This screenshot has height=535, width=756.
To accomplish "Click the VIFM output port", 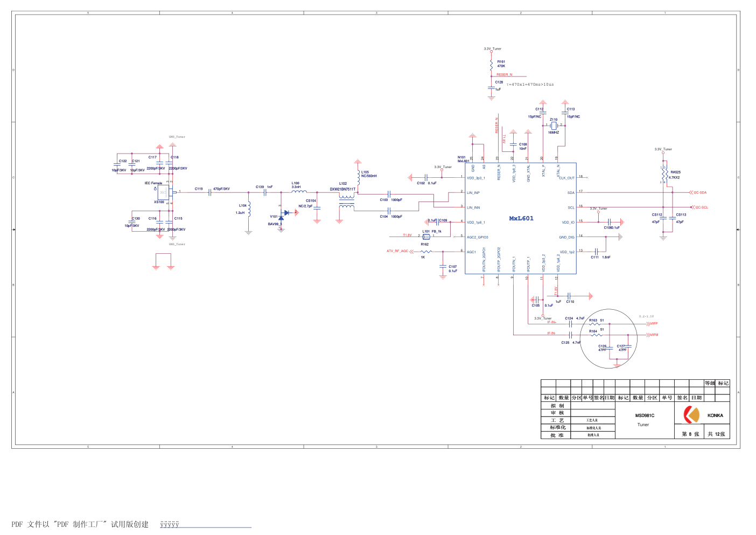I will click(x=652, y=335).
